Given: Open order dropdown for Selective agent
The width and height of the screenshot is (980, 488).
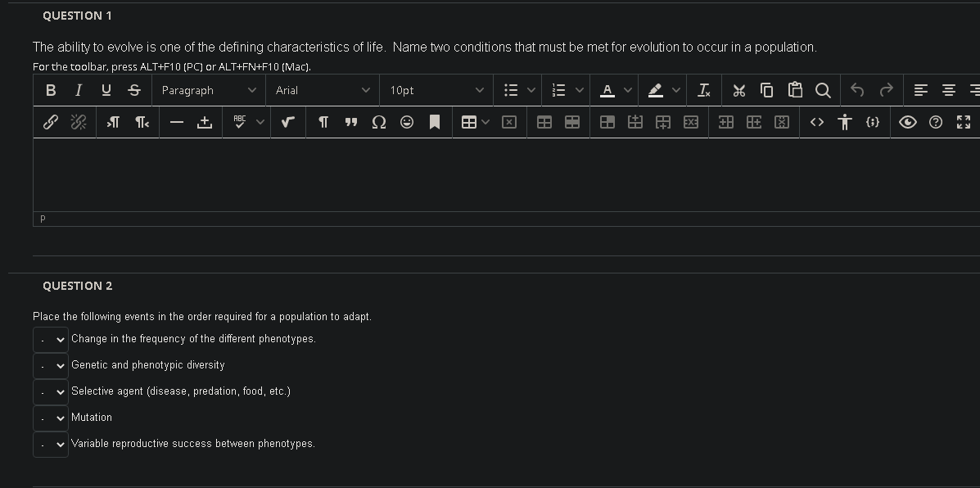Looking at the screenshot, I should coord(51,391).
